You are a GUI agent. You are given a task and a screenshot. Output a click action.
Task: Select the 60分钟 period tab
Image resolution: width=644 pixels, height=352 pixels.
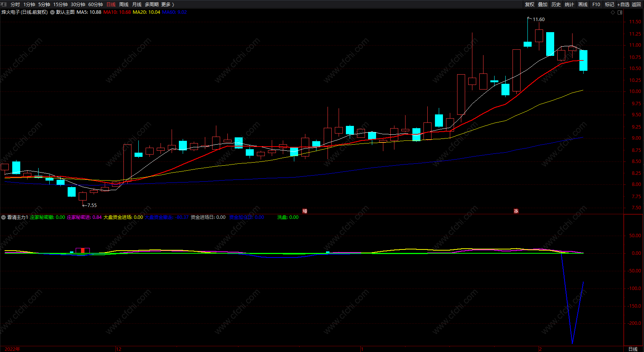[96, 5]
